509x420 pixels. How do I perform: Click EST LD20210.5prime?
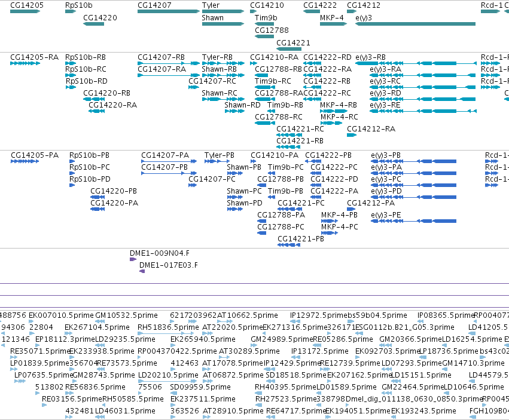(168, 375)
